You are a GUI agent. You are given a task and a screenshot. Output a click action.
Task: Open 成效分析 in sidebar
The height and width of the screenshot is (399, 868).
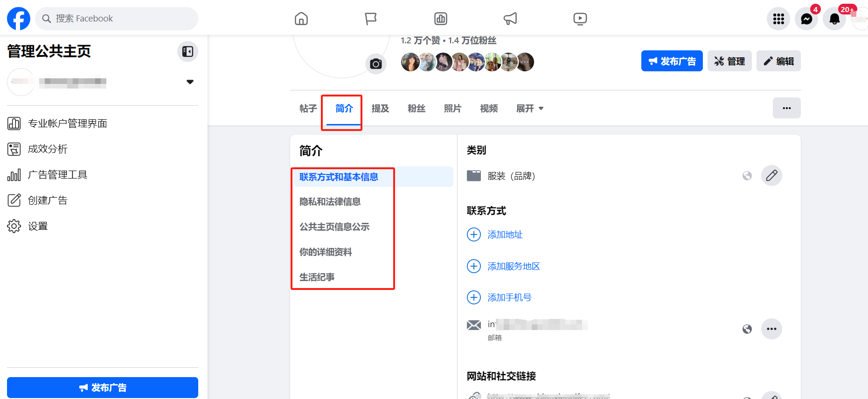(103, 149)
